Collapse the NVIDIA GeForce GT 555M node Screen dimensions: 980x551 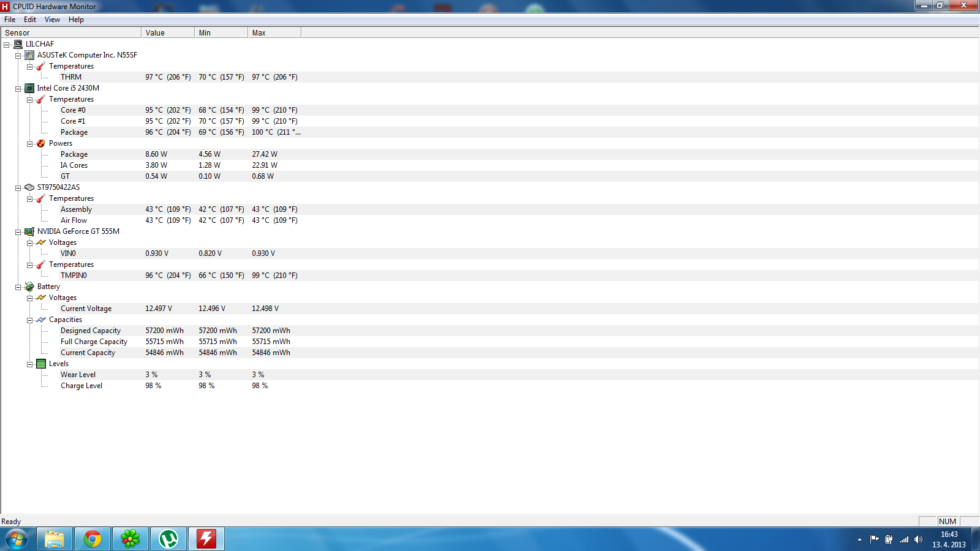(x=18, y=232)
